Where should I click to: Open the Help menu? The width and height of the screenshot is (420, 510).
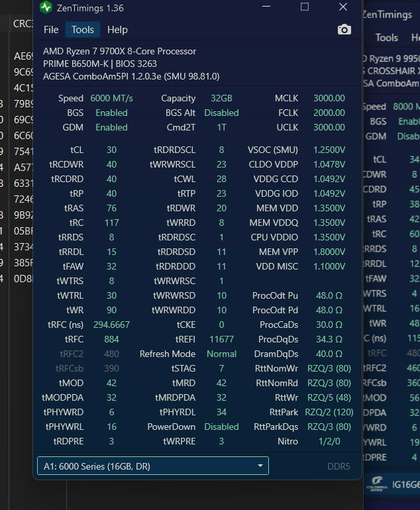point(117,30)
